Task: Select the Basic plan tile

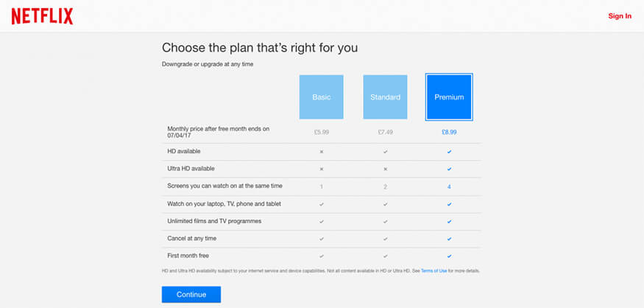Action: [x=321, y=97]
